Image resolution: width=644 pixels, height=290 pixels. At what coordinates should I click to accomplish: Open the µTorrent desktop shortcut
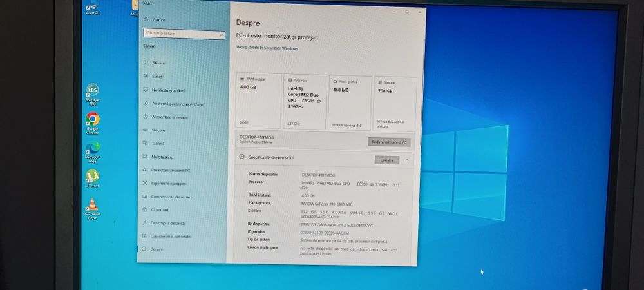point(92,179)
